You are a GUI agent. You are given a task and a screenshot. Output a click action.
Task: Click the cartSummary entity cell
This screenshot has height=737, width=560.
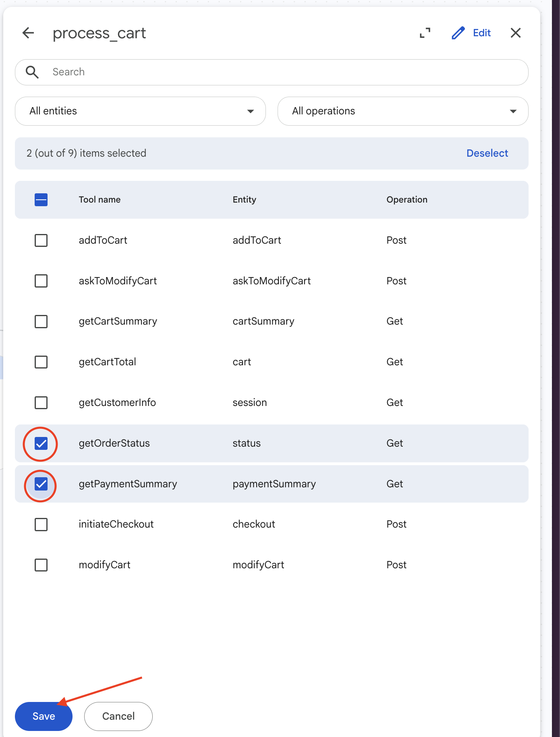point(263,321)
